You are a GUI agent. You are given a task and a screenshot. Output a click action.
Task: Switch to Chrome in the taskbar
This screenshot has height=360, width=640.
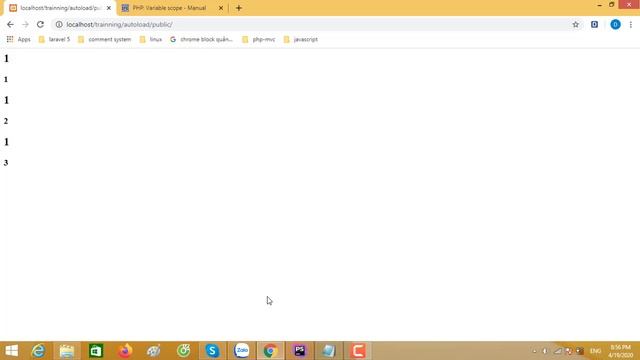(x=270, y=351)
